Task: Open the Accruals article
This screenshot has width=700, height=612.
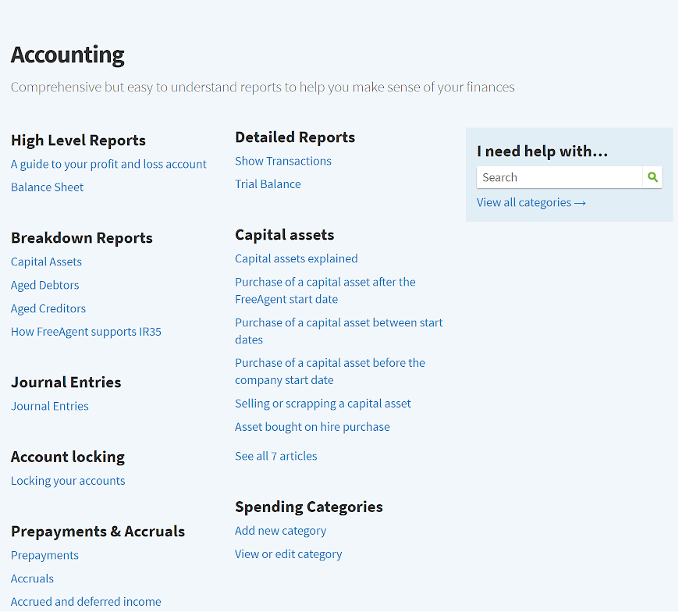Action: [32, 578]
